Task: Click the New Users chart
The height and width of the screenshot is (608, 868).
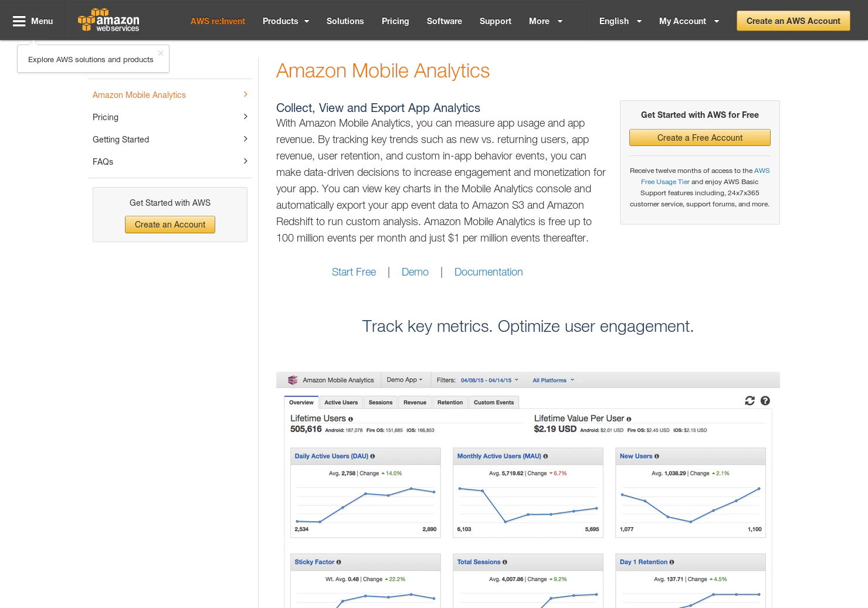Action: pyautogui.click(x=690, y=504)
